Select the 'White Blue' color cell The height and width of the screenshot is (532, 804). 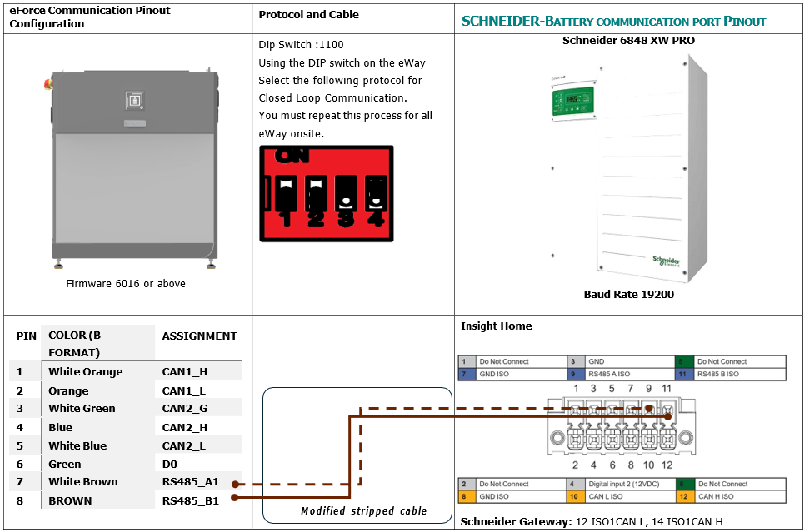pyautogui.click(x=77, y=446)
